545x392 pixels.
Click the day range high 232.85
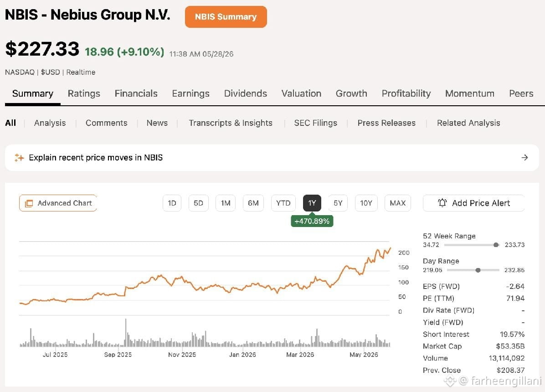click(x=514, y=270)
